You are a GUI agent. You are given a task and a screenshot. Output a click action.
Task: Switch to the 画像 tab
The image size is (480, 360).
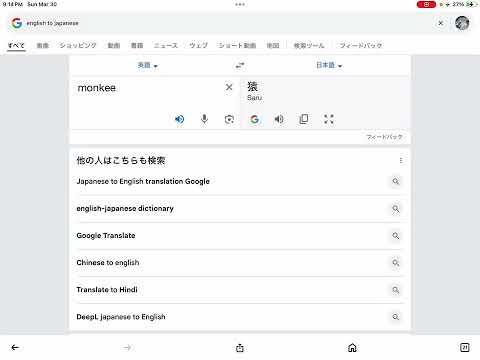42,45
